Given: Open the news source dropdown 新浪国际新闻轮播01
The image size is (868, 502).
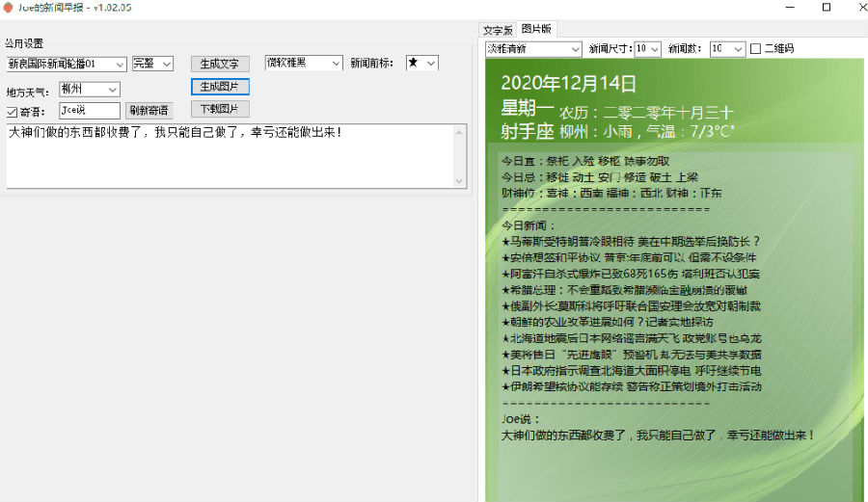Looking at the screenshot, I should pyautogui.click(x=66, y=64).
